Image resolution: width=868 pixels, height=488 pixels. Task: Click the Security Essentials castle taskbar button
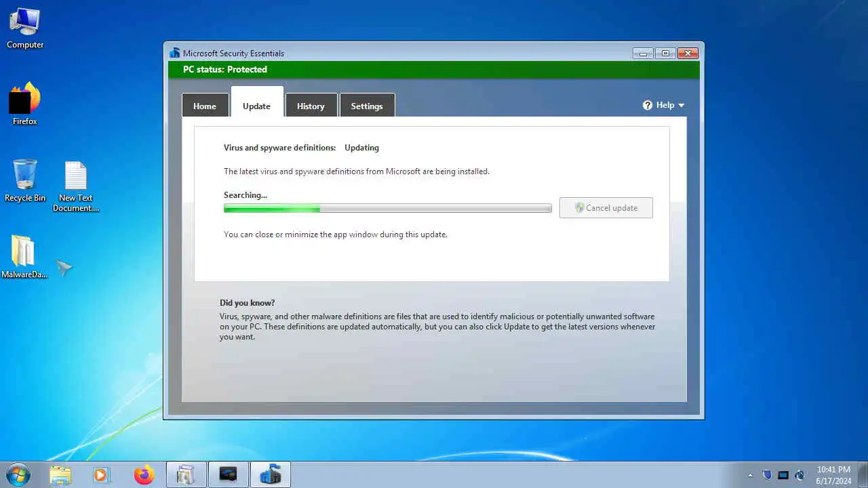tap(271, 475)
